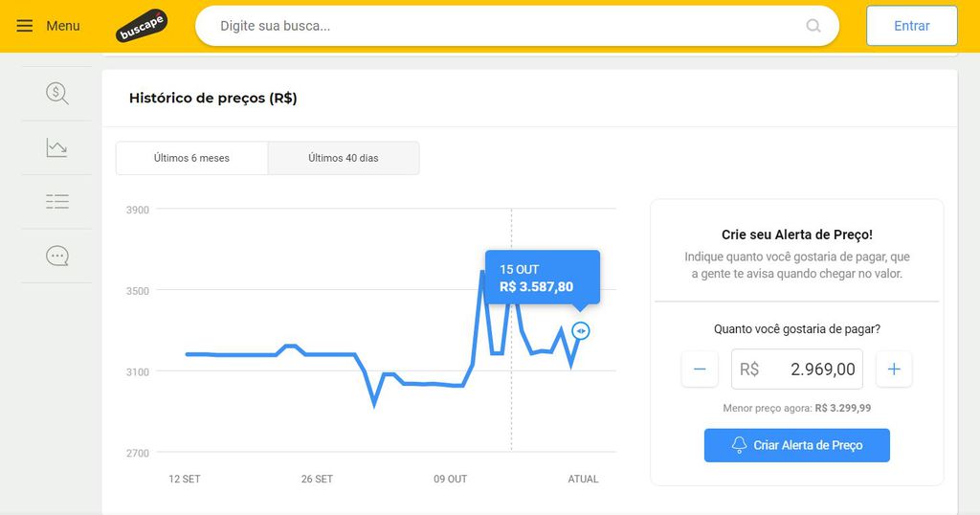Image resolution: width=980 pixels, height=515 pixels.
Task: Open the price history chart sidebar icon
Action: point(56,147)
